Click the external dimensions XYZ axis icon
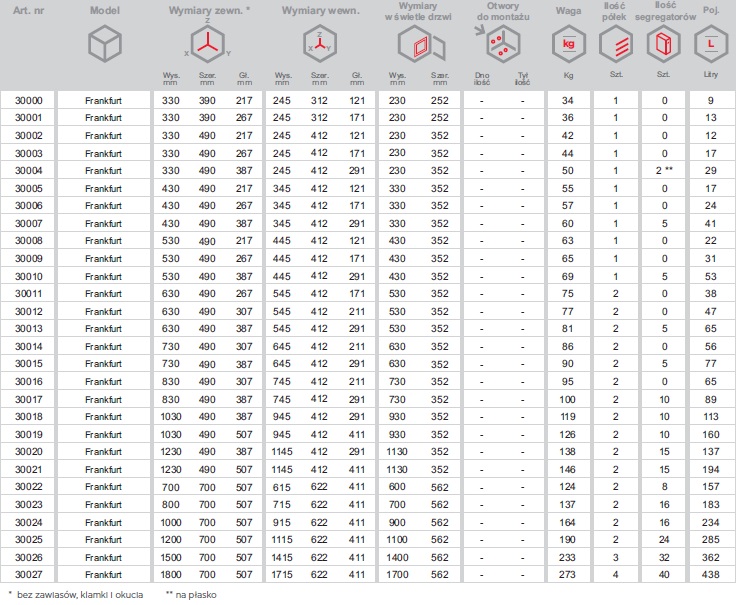The height and width of the screenshot is (605, 736). 207,45
